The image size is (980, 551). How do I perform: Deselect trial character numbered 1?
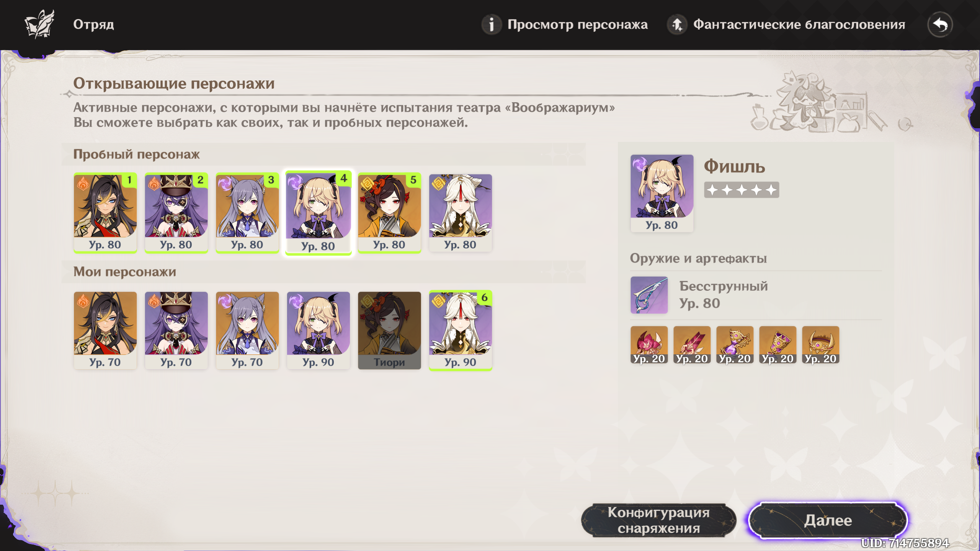click(105, 213)
